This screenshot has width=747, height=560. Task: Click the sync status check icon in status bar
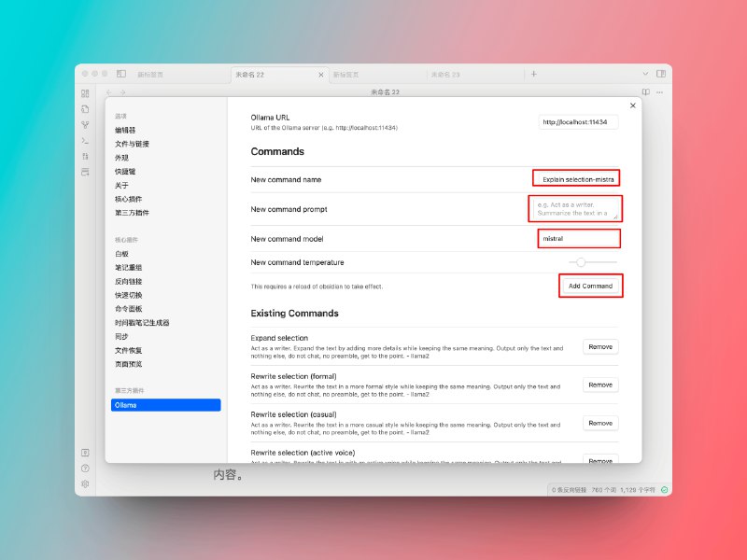pos(664,489)
